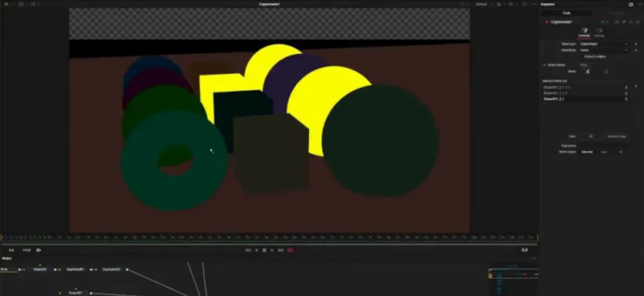Click the Cryptomatte1 viewer title
644x296 pixels.
coord(269,4)
